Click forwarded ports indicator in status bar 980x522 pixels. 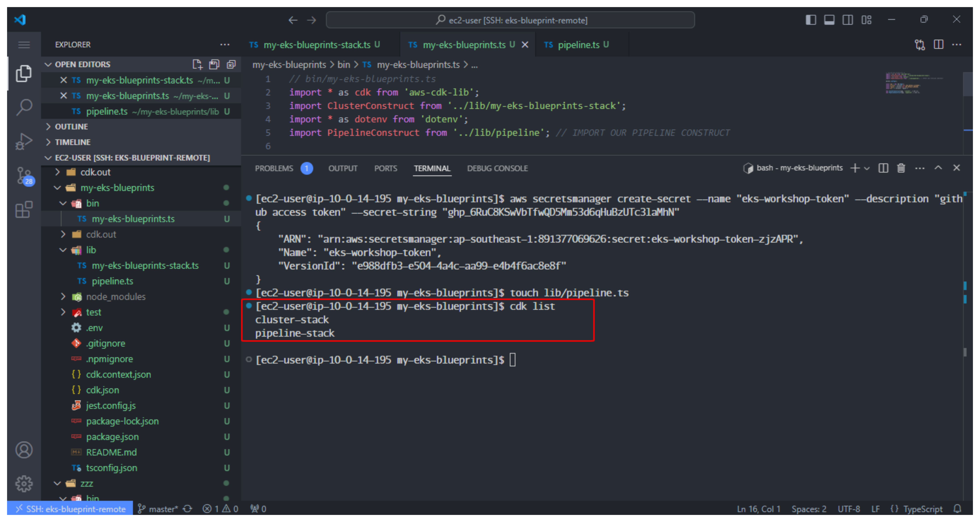click(x=258, y=509)
